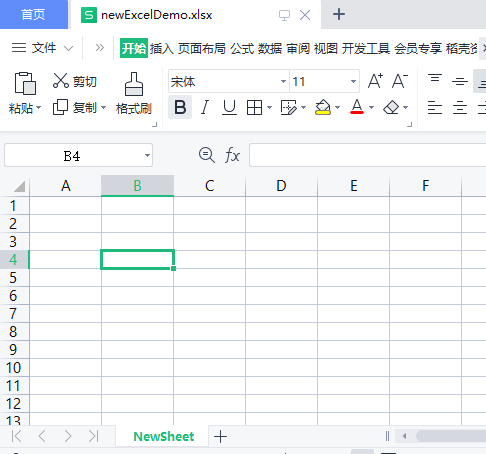The image size is (486, 454).
Task: Apply cell borders icon
Action: pyautogui.click(x=254, y=108)
